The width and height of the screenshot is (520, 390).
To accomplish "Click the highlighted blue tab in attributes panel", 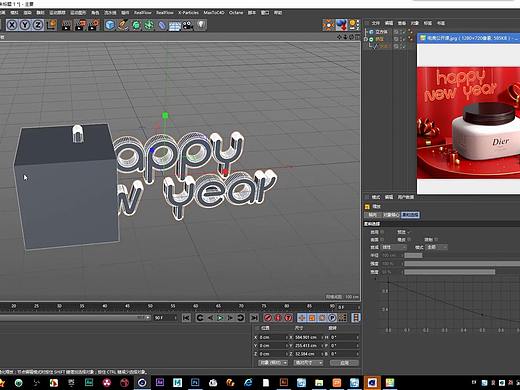I will (x=410, y=215).
